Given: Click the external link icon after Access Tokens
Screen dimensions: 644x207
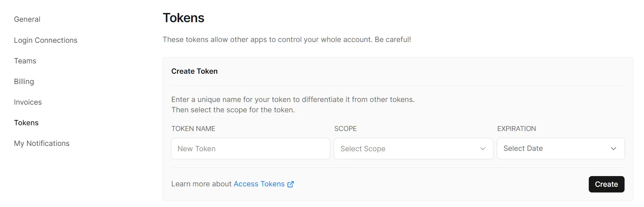Looking at the screenshot, I should pos(290,184).
